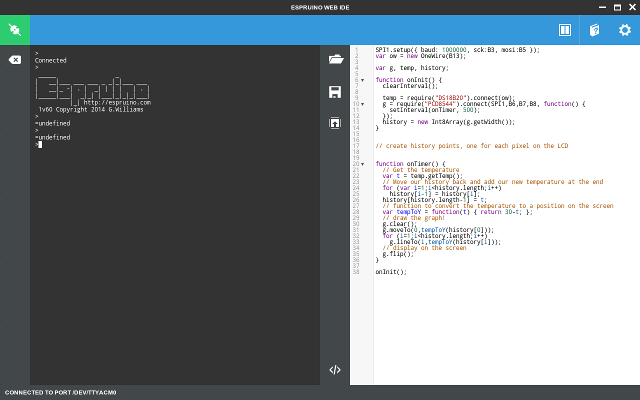Click the code line 'SPI1.setup'

(457, 50)
